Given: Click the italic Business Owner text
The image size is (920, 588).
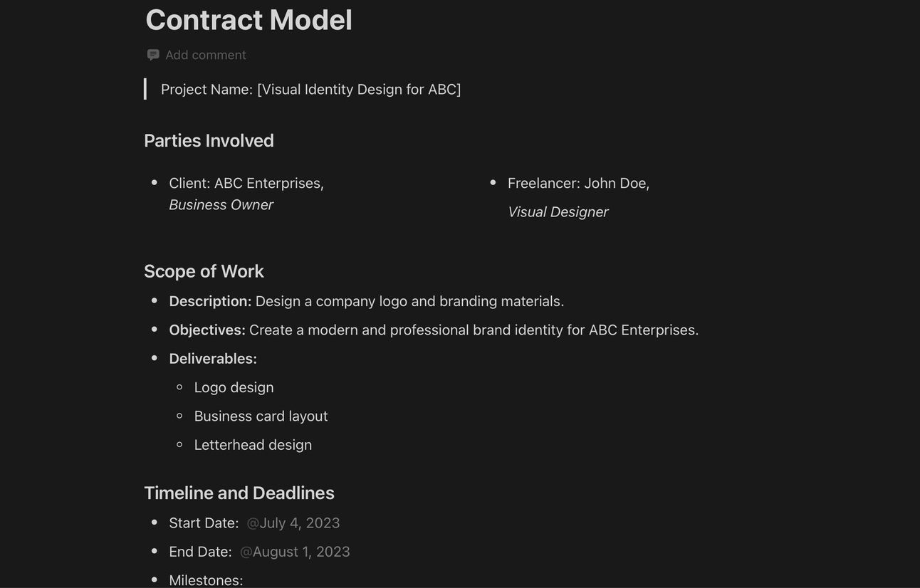Looking at the screenshot, I should click(x=221, y=205).
